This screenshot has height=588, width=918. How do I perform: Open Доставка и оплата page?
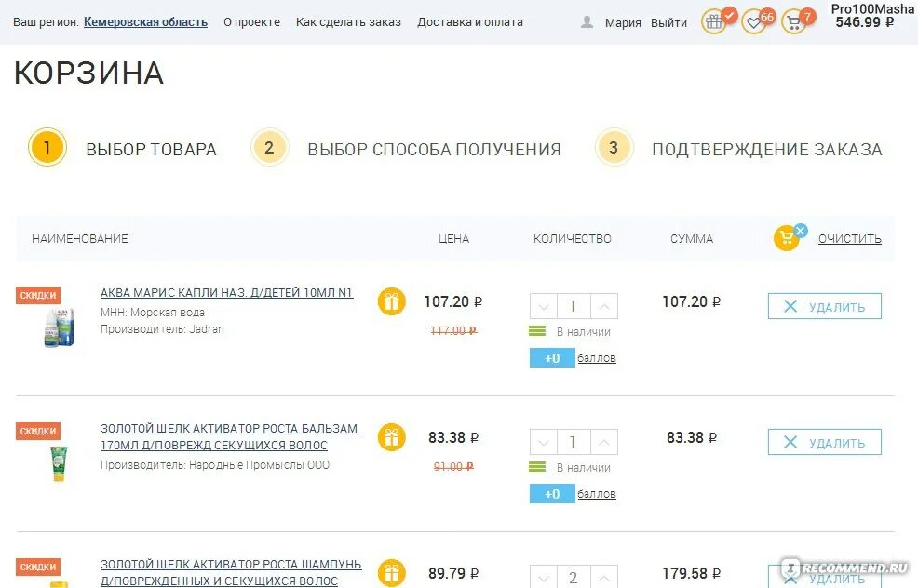(x=470, y=22)
